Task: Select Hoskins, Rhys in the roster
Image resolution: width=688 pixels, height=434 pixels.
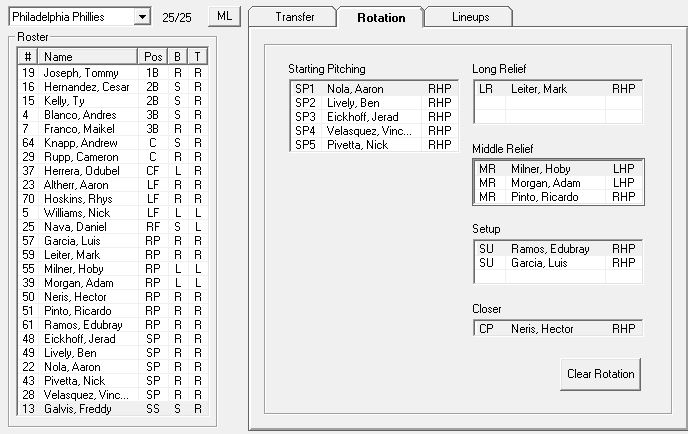Action: click(x=112, y=199)
